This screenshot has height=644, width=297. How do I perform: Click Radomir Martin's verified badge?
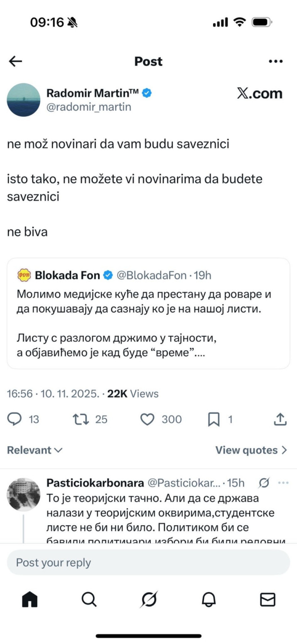[x=147, y=93]
